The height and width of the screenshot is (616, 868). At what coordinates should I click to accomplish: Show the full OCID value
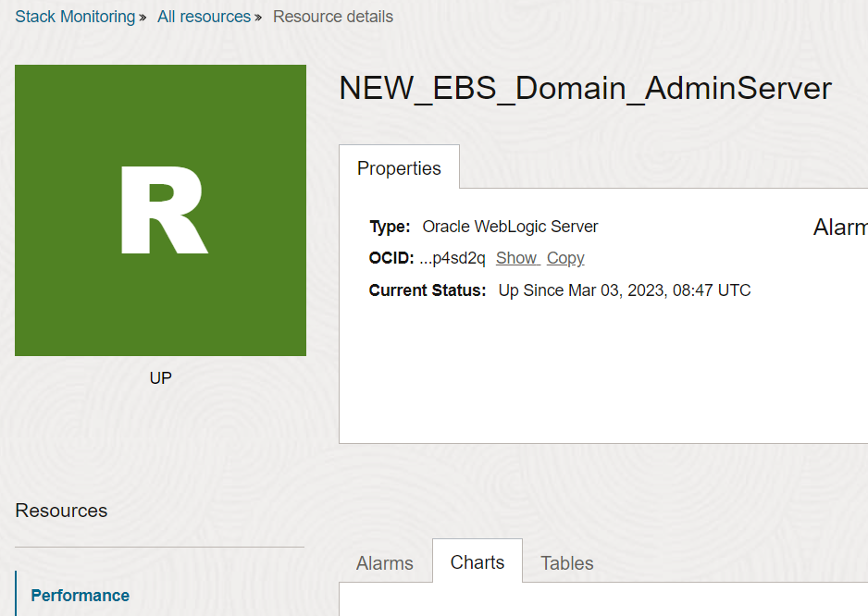click(516, 258)
